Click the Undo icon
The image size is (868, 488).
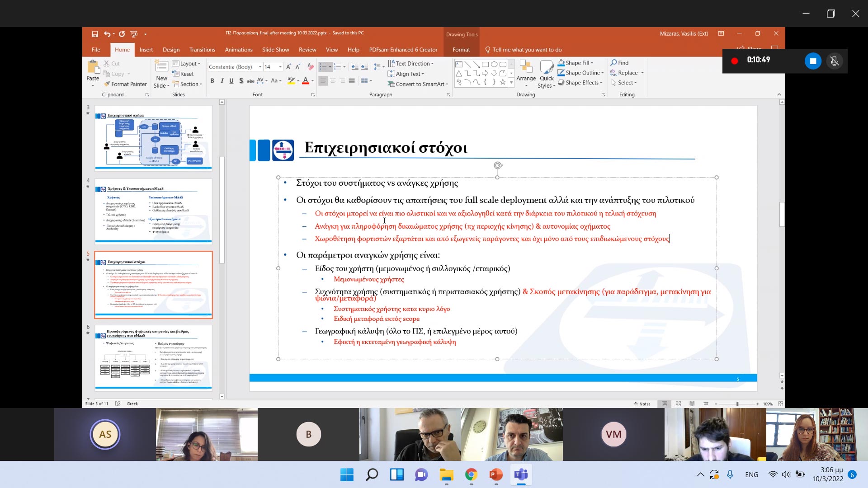[x=107, y=34]
